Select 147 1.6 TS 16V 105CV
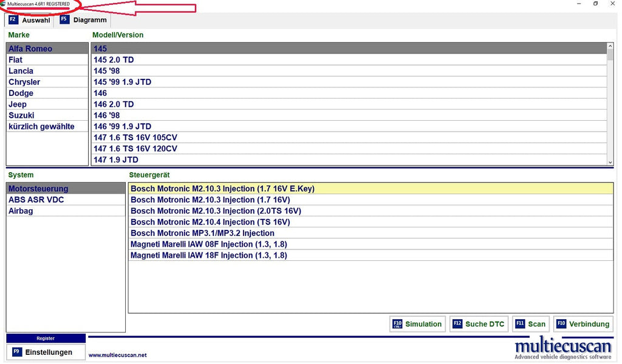 (349, 138)
